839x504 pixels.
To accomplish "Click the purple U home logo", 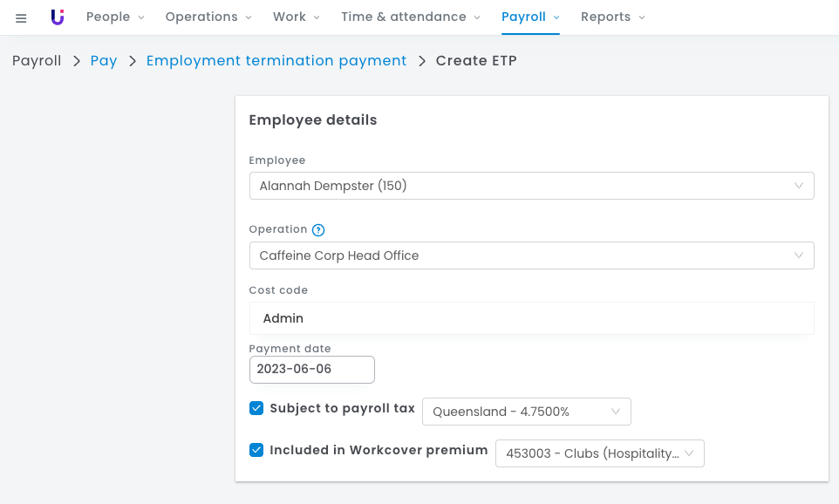I will pyautogui.click(x=58, y=17).
